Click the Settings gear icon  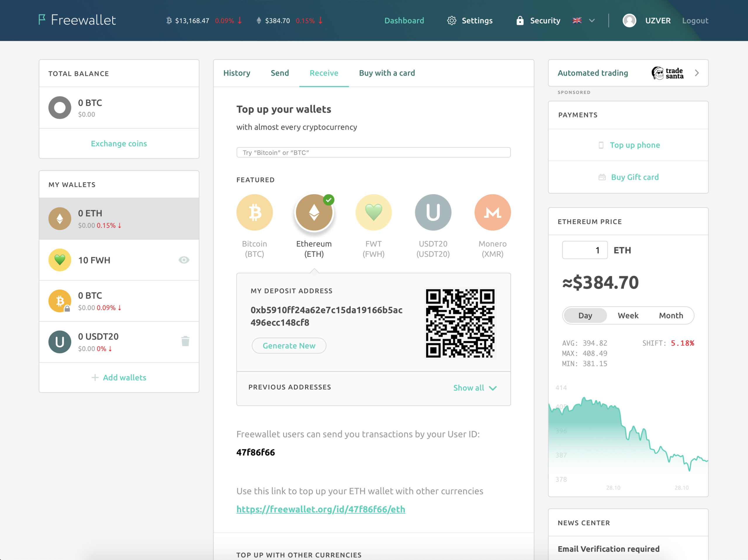(451, 21)
